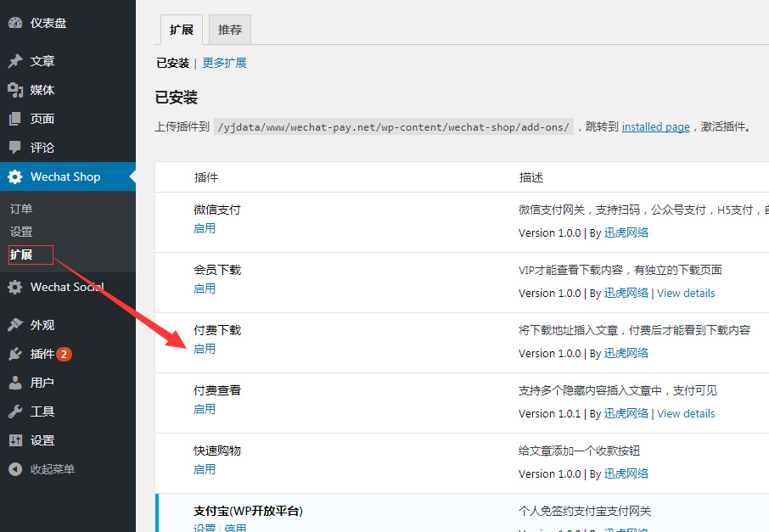Select the 已安装 filter link

pyautogui.click(x=172, y=63)
